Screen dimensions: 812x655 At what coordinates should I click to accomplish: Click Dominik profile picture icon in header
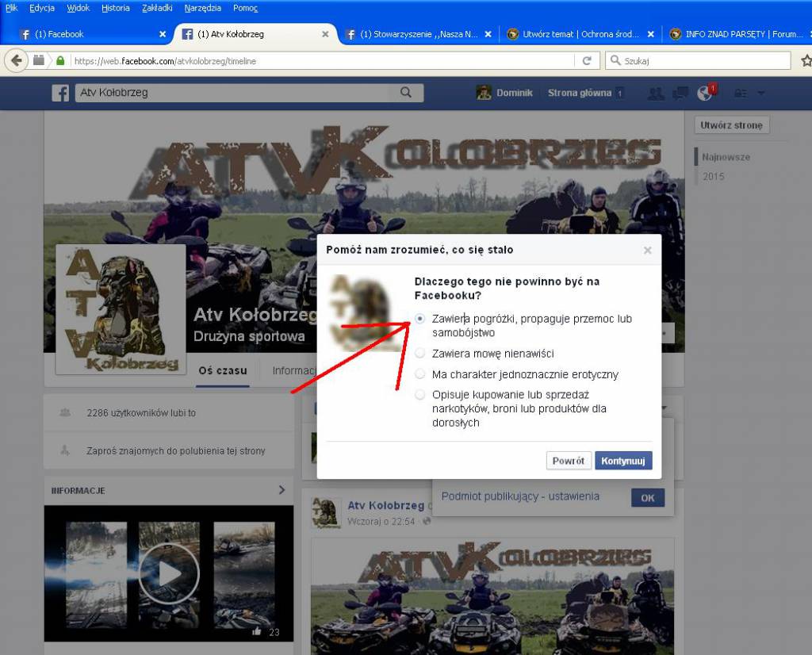coord(484,93)
